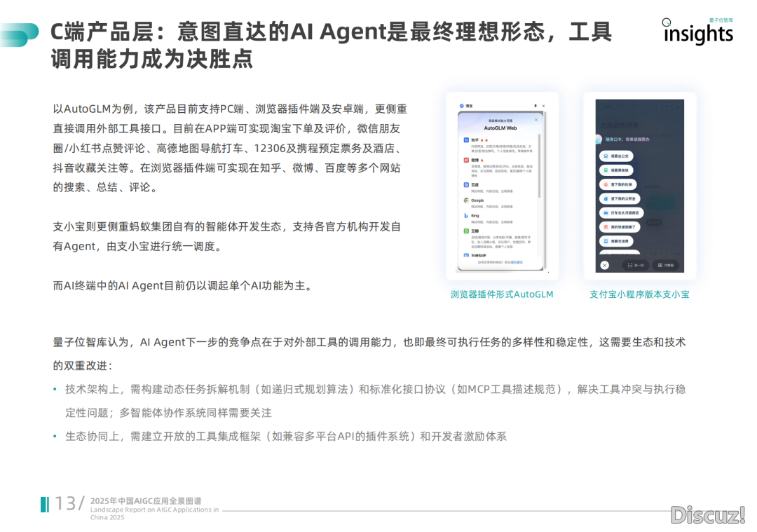Click the Zhihu (知乎) icon in AutoGLM list
The width and height of the screenshot is (757, 532).
pyautogui.click(x=465, y=140)
